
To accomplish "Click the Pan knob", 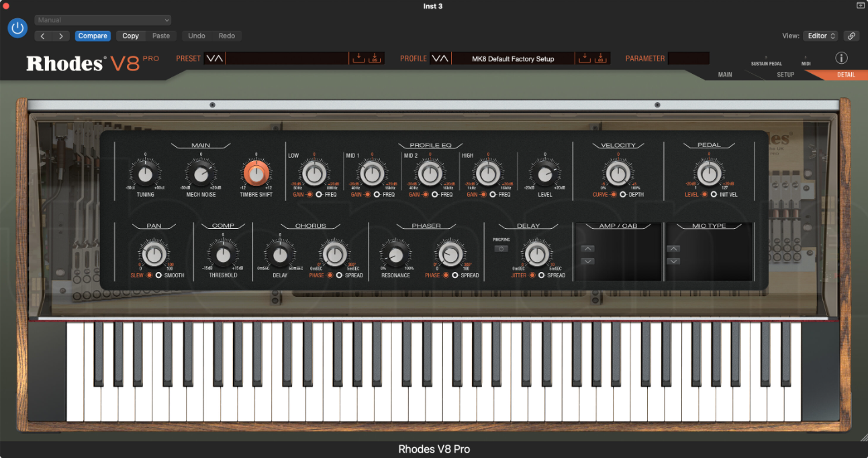I will (x=154, y=255).
